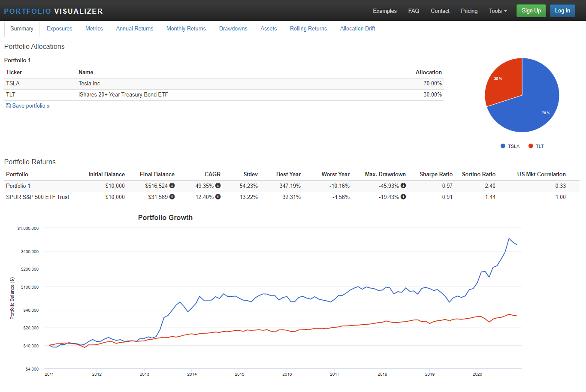The image size is (586, 392).
Task: Click the 54.23% Stdev value
Action: (x=249, y=186)
